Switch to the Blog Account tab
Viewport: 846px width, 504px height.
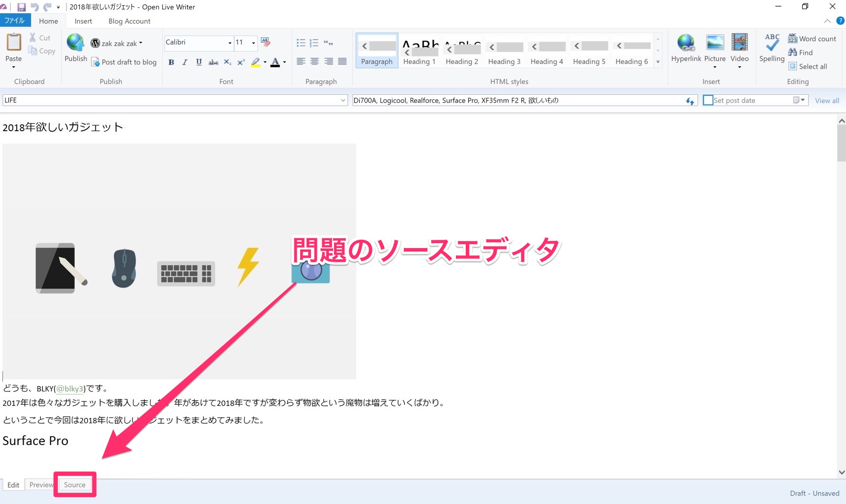tap(129, 21)
